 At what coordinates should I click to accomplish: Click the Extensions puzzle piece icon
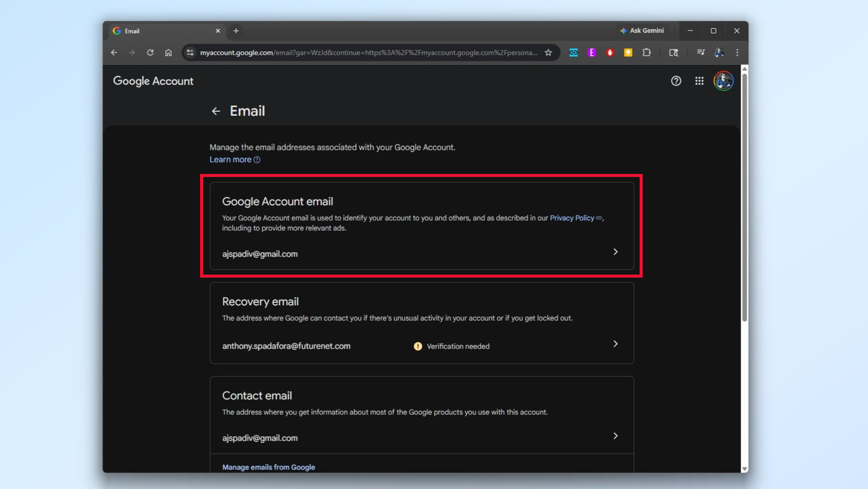click(647, 52)
